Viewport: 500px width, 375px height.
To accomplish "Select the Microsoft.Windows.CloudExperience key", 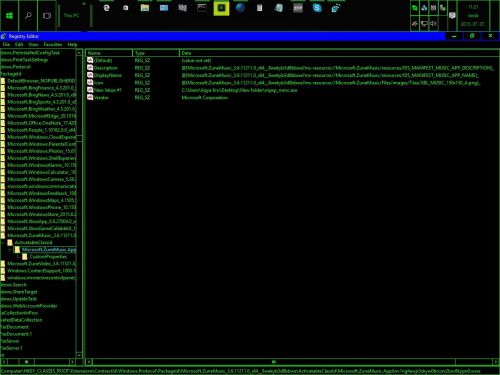I will click(42, 137).
